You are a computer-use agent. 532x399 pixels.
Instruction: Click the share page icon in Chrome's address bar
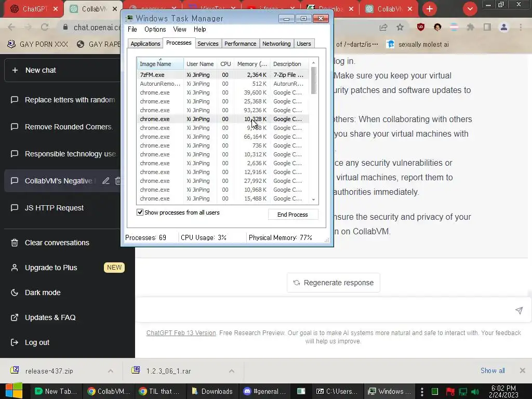pos(383,28)
